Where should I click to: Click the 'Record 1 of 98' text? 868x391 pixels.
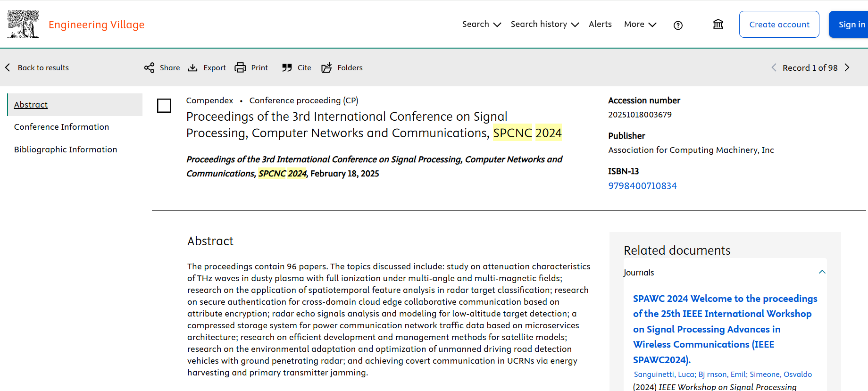[810, 67]
